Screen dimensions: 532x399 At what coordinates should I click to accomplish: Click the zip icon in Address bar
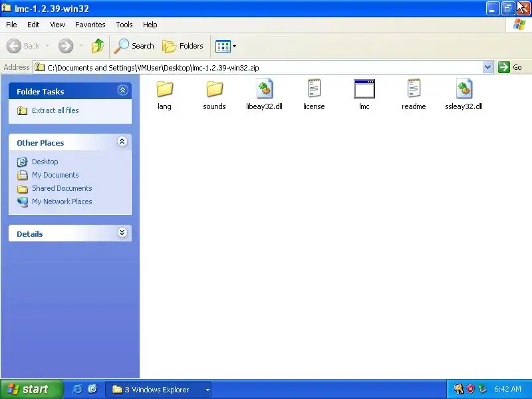click(x=40, y=67)
